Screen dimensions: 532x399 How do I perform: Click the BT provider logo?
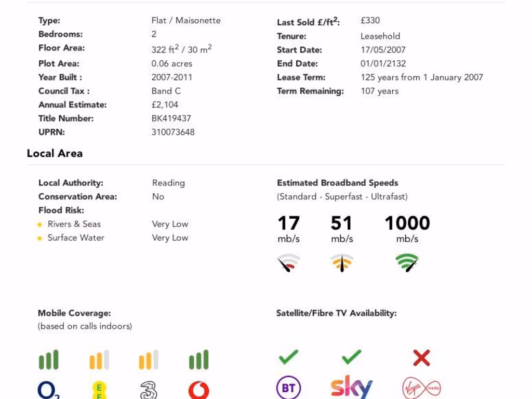(288, 389)
